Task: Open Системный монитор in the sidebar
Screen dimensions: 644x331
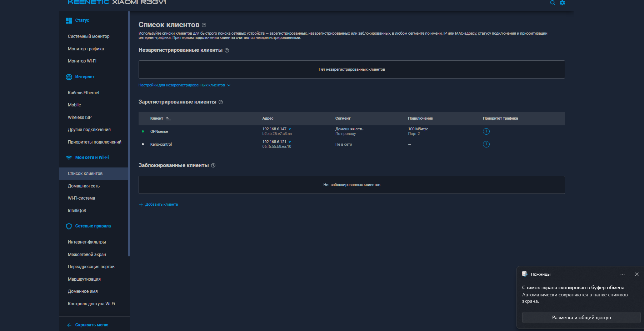Action: tap(89, 36)
